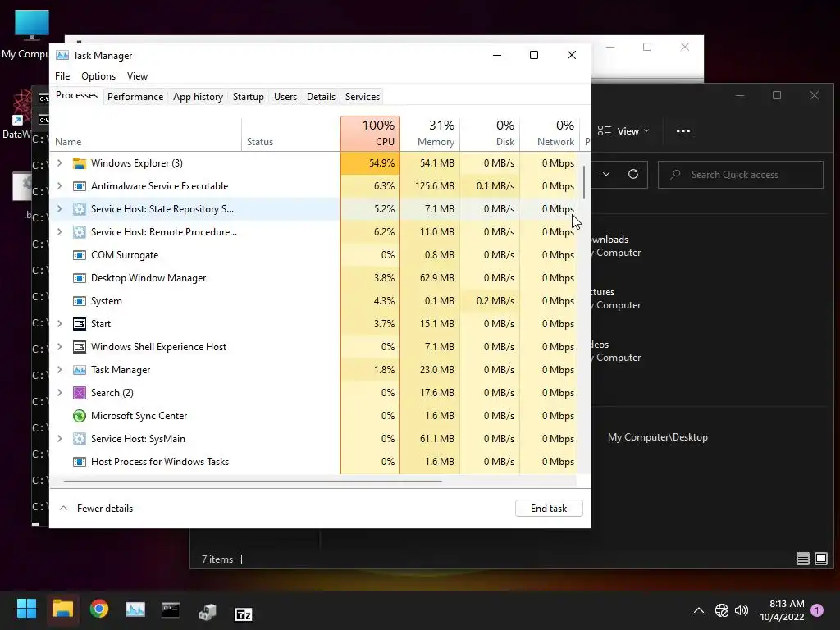Click Fewer details to collapse Task Manager

point(97,509)
